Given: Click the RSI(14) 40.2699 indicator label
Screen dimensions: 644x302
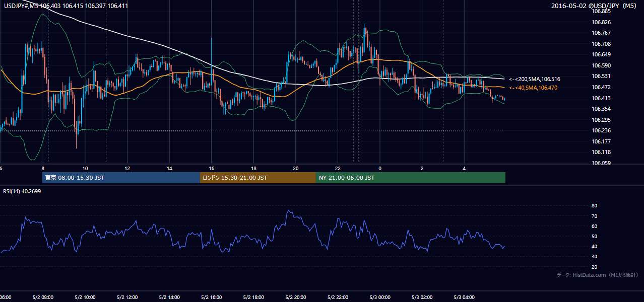Looking at the screenshot, I should click(22, 191).
